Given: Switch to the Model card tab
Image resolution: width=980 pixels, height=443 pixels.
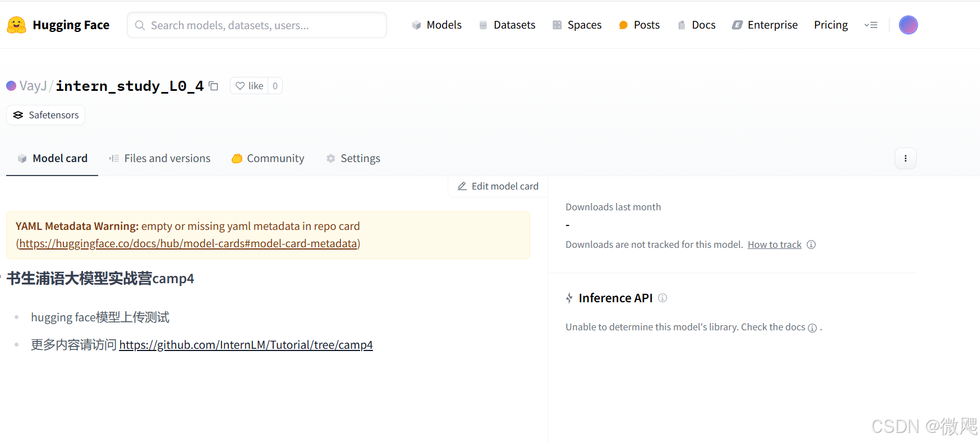Looking at the screenshot, I should (x=52, y=159).
